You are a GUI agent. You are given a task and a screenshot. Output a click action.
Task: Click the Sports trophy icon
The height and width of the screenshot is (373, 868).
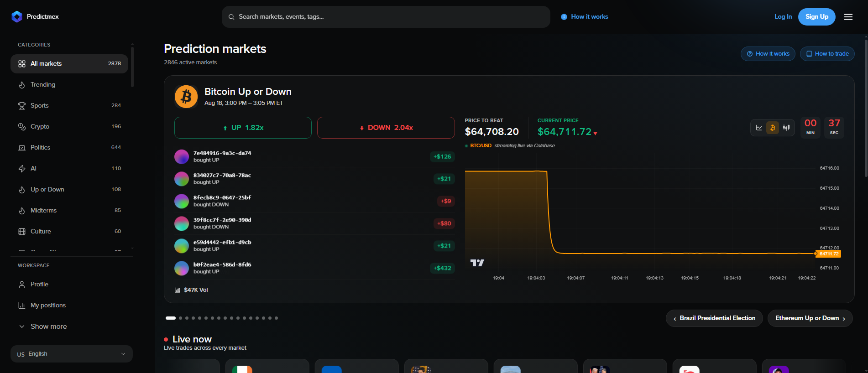pyautogui.click(x=22, y=106)
